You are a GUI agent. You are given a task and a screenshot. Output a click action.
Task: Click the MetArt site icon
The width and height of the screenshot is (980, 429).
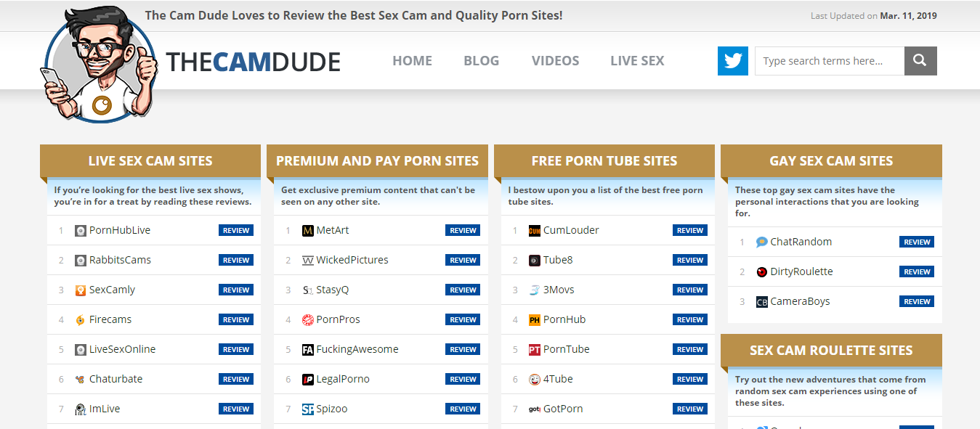click(308, 230)
